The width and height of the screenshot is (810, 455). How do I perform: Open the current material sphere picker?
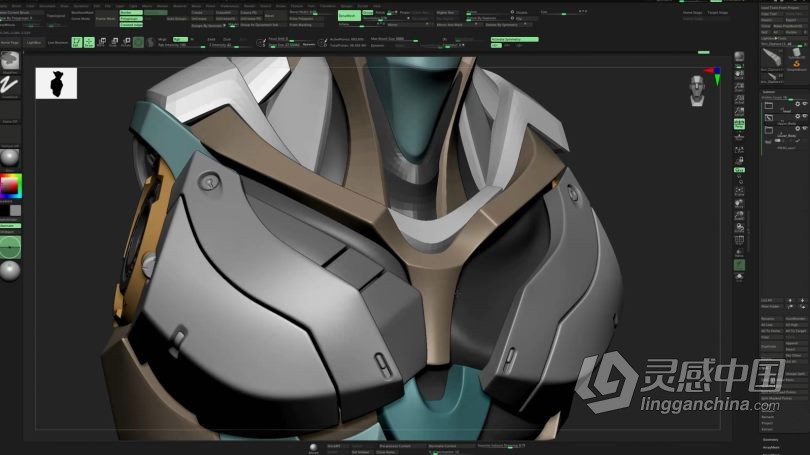(10, 158)
